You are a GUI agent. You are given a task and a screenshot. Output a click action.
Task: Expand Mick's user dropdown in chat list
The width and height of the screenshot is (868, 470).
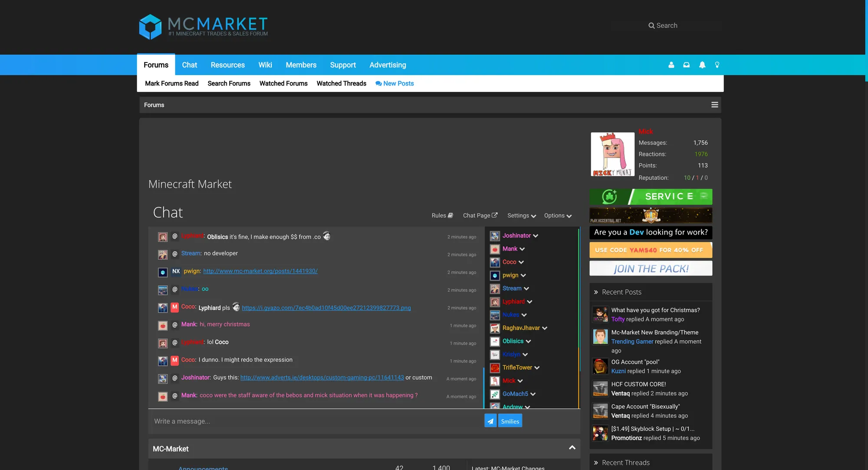point(520,381)
